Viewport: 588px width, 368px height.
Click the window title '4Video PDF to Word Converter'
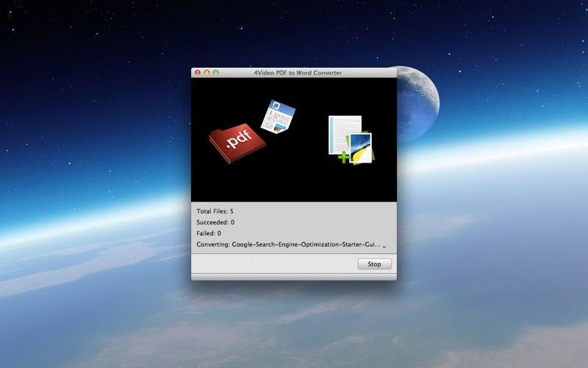(298, 73)
